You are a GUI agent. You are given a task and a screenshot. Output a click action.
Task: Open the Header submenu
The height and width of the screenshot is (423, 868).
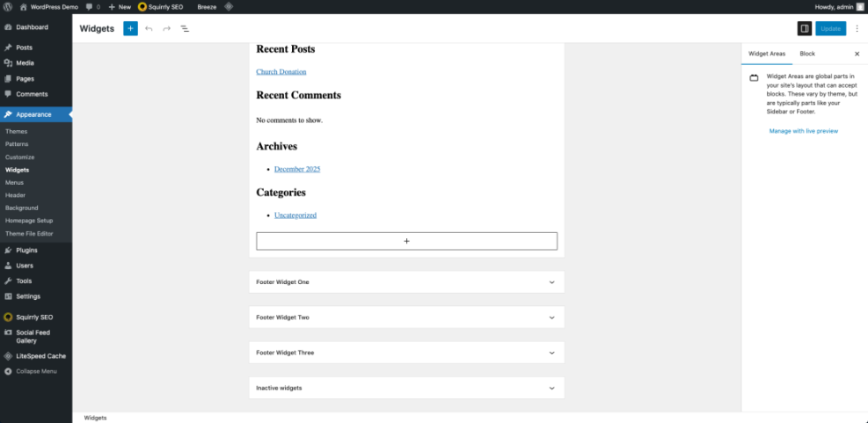[x=16, y=195]
